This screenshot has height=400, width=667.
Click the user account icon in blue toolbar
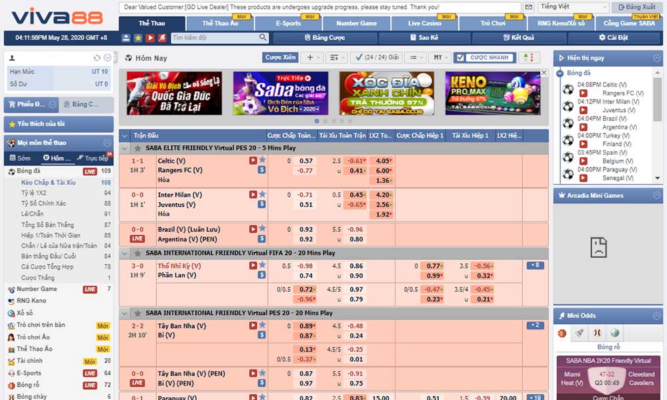[x=126, y=38]
